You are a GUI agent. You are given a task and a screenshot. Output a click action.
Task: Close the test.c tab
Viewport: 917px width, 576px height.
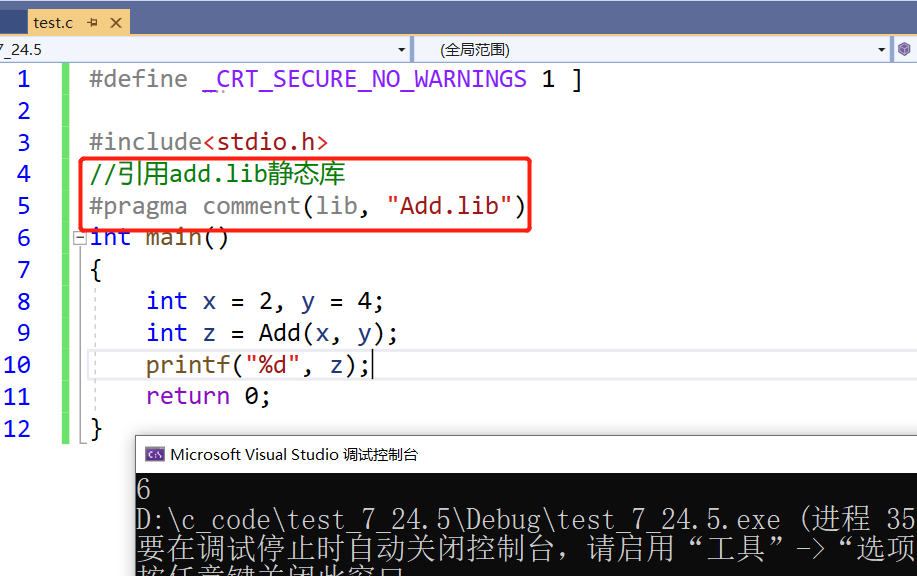tap(116, 23)
